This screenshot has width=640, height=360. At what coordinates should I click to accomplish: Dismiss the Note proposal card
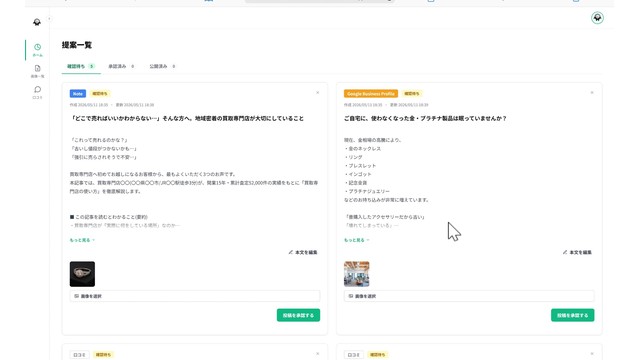[x=318, y=93]
